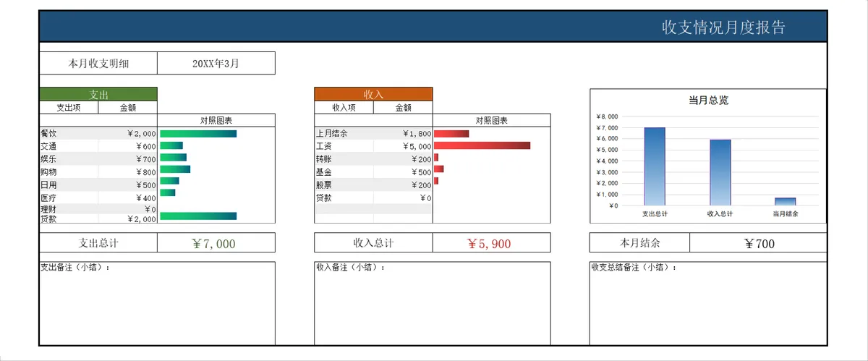Screen dimensions: 868x361
Task: Select 贷款 in the income table
Action: coord(344,198)
